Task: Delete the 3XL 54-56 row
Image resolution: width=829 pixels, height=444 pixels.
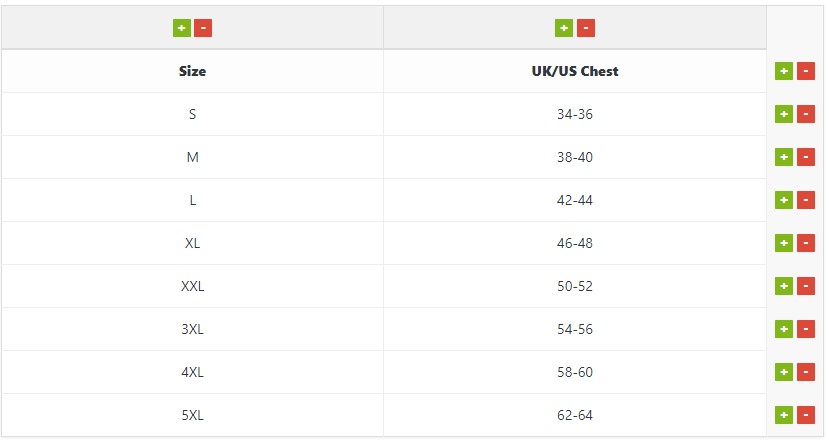Action: (806, 329)
